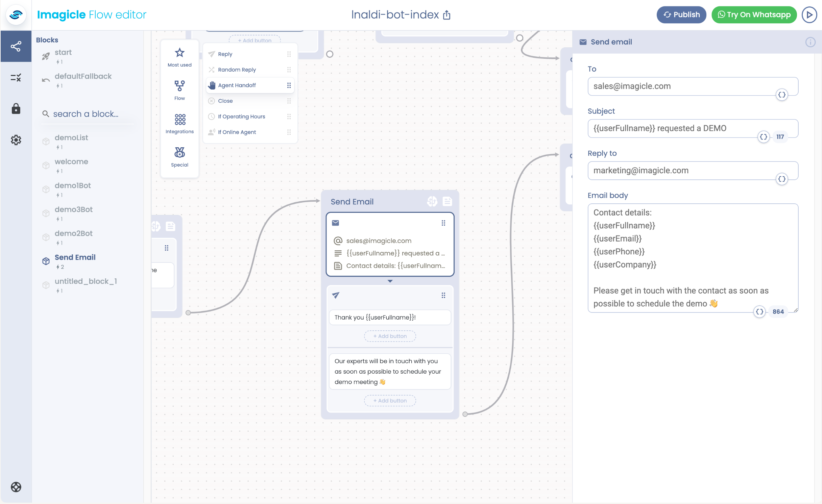Insert a variable into the To field

click(782, 95)
